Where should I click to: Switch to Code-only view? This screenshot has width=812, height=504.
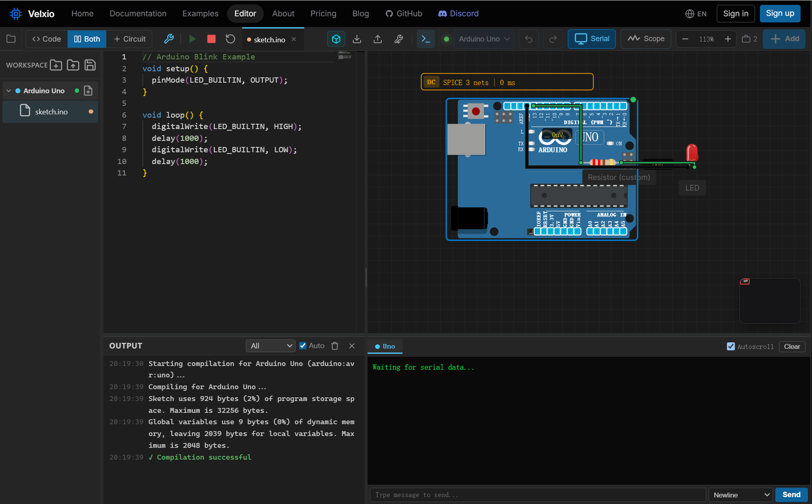pyautogui.click(x=47, y=39)
